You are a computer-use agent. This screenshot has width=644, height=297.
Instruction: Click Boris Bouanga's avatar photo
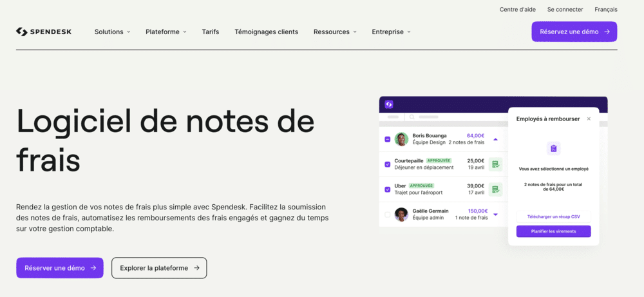pos(401,139)
